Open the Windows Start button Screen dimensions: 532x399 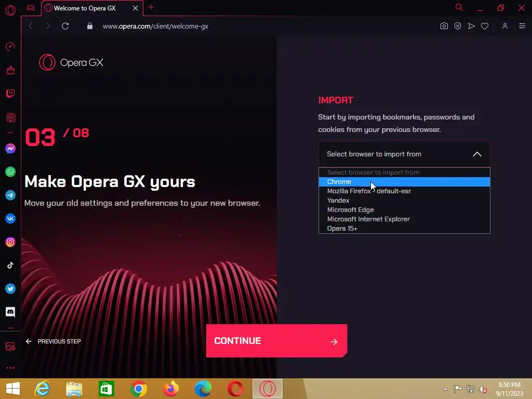coord(13,389)
